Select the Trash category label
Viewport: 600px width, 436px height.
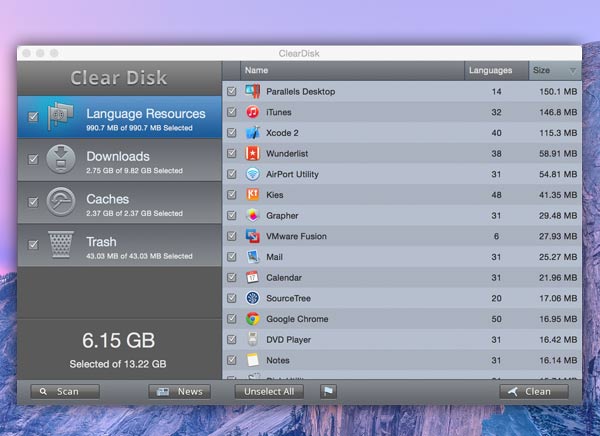(101, 242)
